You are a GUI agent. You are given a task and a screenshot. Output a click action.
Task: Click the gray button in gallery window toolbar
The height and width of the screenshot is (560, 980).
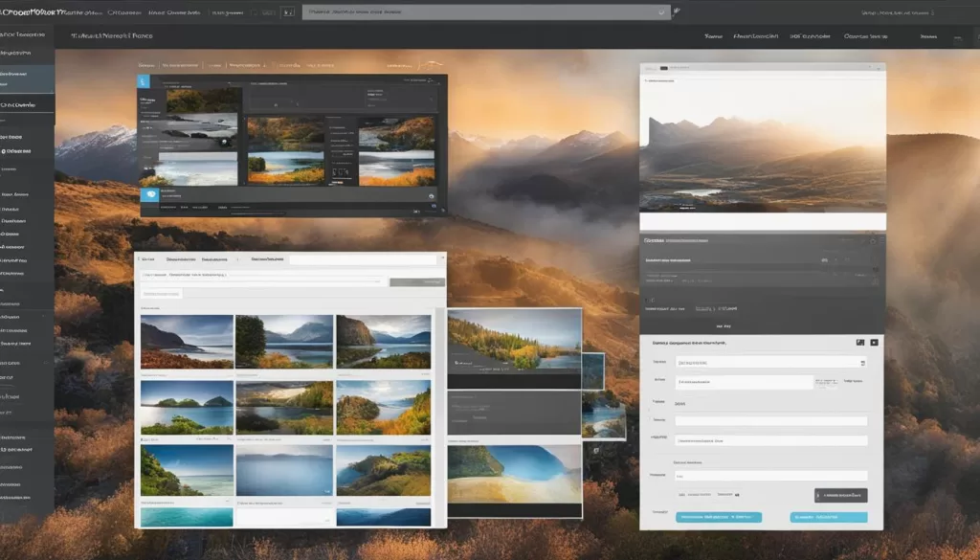coord(417,282)
